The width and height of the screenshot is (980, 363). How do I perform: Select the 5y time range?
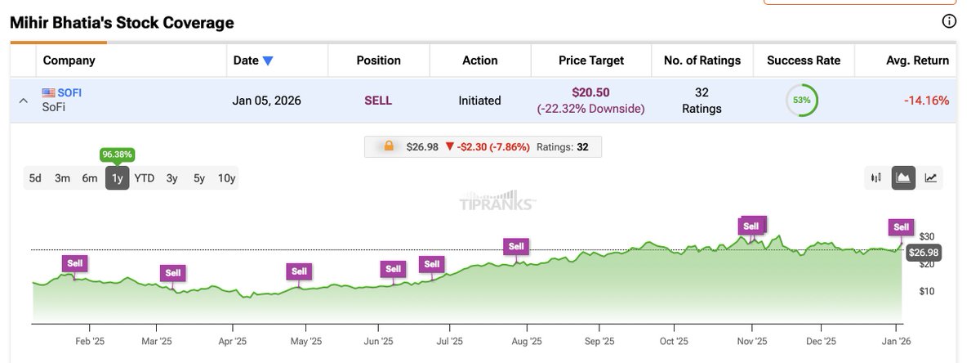[x=199, y=178]
